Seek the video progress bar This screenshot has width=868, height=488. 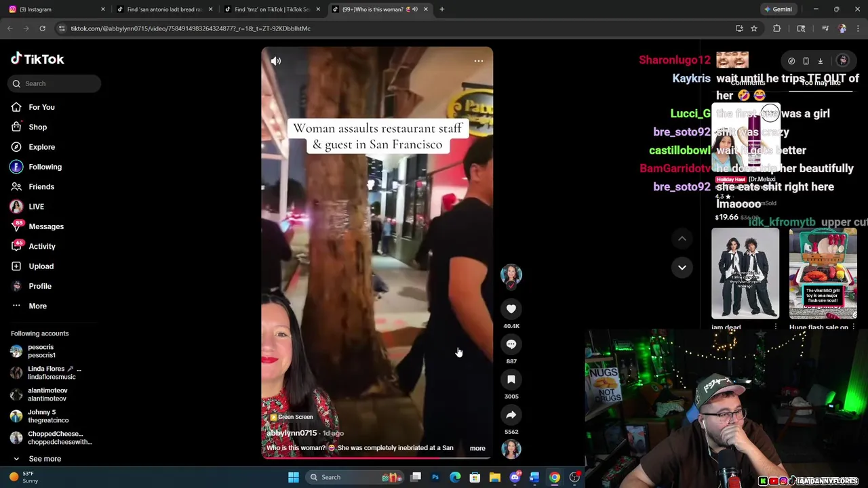click(377, 457)
